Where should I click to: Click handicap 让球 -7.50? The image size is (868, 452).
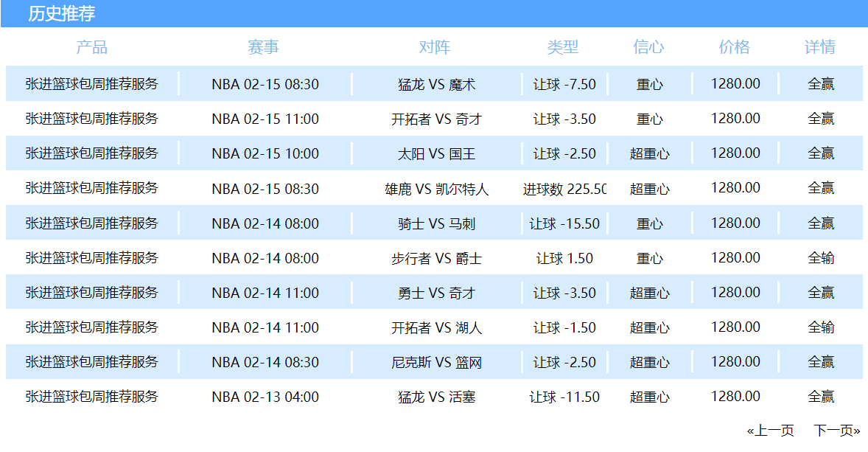[x=564, y=84]
